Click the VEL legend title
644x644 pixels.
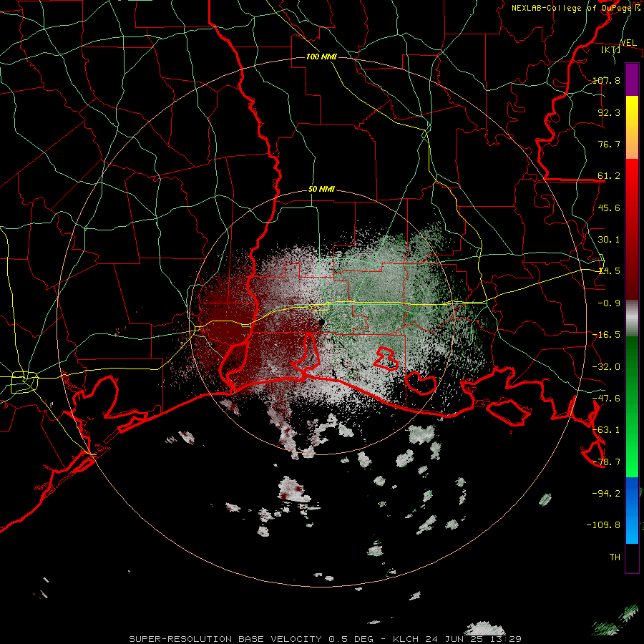(x=628, y=43)
